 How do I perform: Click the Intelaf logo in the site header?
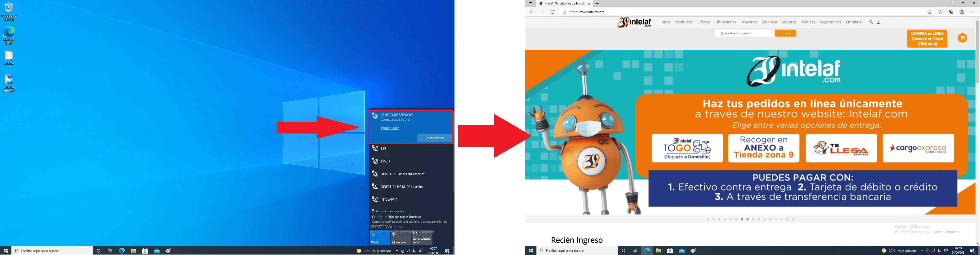pyautogui.click(x=634, y=22)
